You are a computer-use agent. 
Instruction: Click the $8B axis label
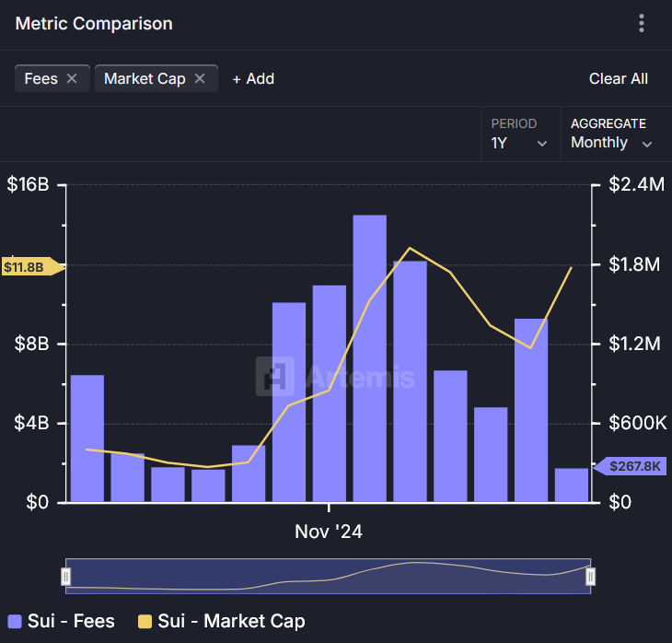click(31, 344)
